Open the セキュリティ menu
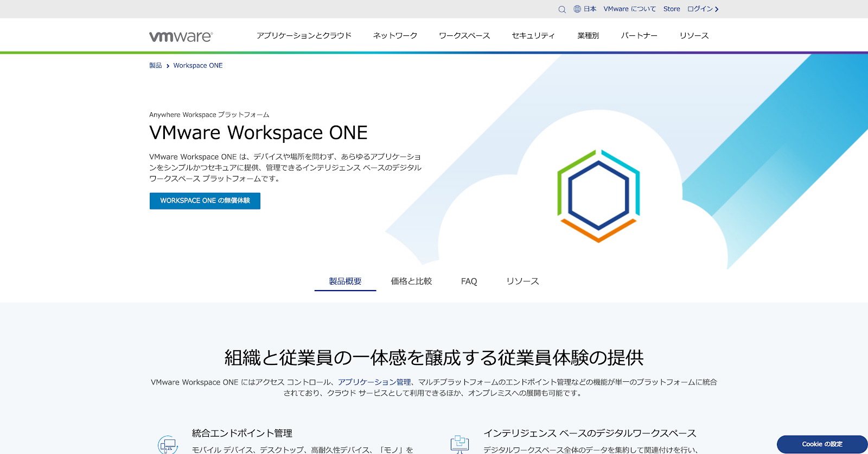 (x=533, y=36)
